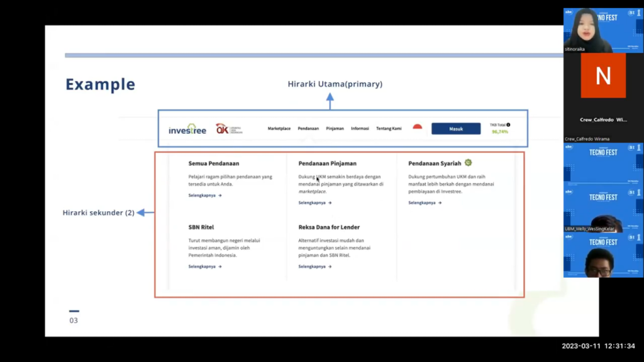
Task: Open the Pinjaman menu
Action: pos(335,128)
